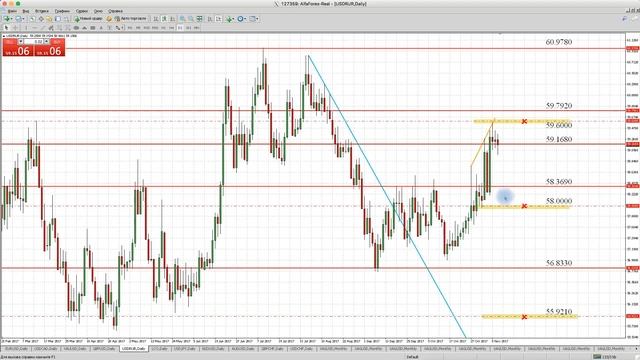Switch to the GBPUSD,Daily chart tab
The width and height of the screenshot is (640, 360).
click(104, 349)
